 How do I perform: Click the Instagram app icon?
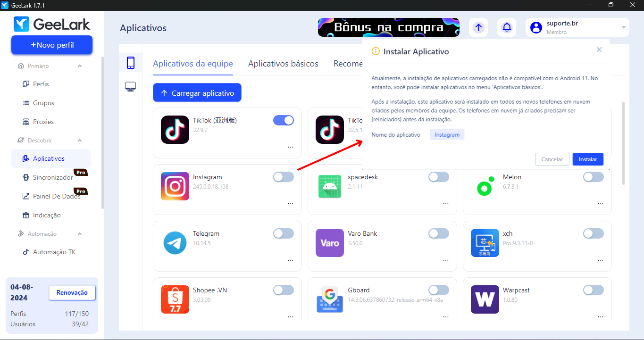click(x=175, y=186)
